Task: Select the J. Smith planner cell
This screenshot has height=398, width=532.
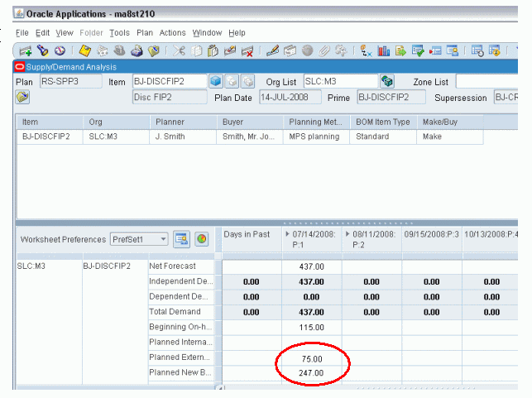Action: [x=183, y=137]
